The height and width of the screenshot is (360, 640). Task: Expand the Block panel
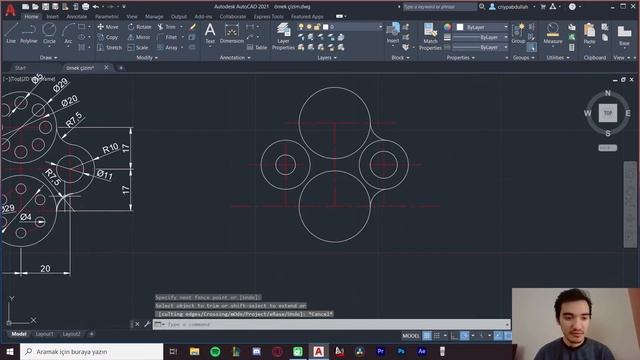click(x=400, y=58)
